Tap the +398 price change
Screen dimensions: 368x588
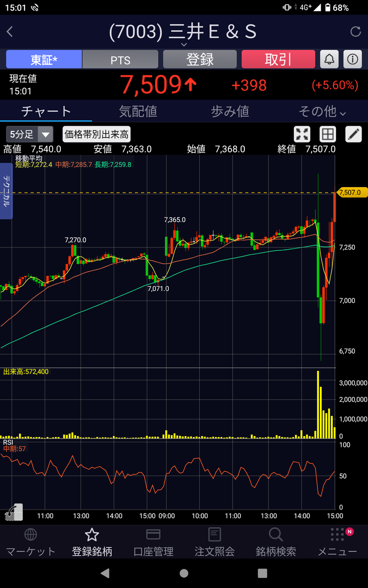tap(249, 85)
